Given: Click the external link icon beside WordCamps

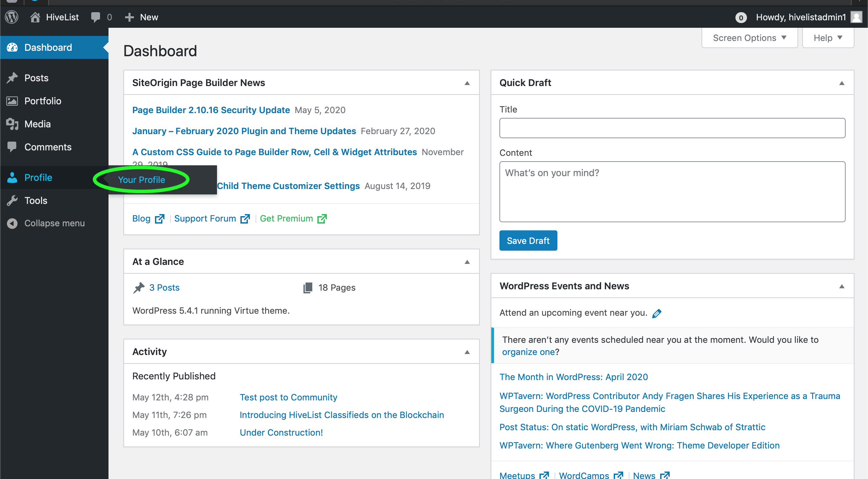Looking at the screenshot, I should click(x=618, y=475).
